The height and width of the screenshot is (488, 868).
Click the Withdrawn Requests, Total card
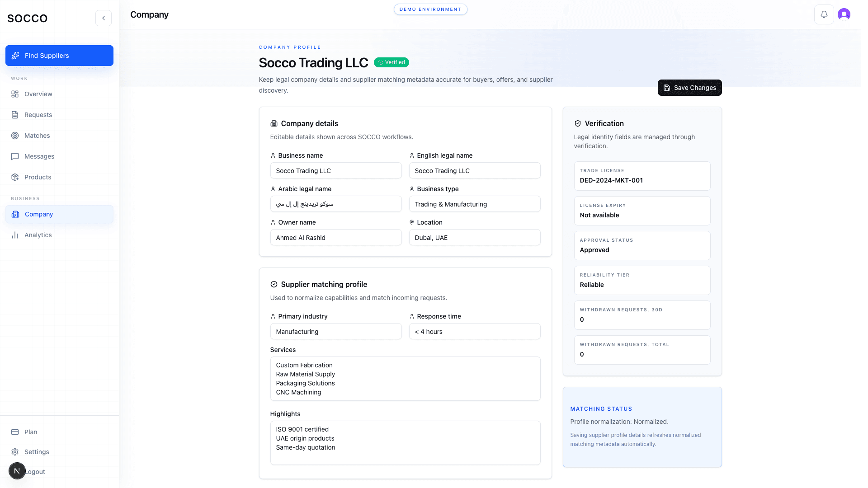pyautogui.click(x=642, y=350)
